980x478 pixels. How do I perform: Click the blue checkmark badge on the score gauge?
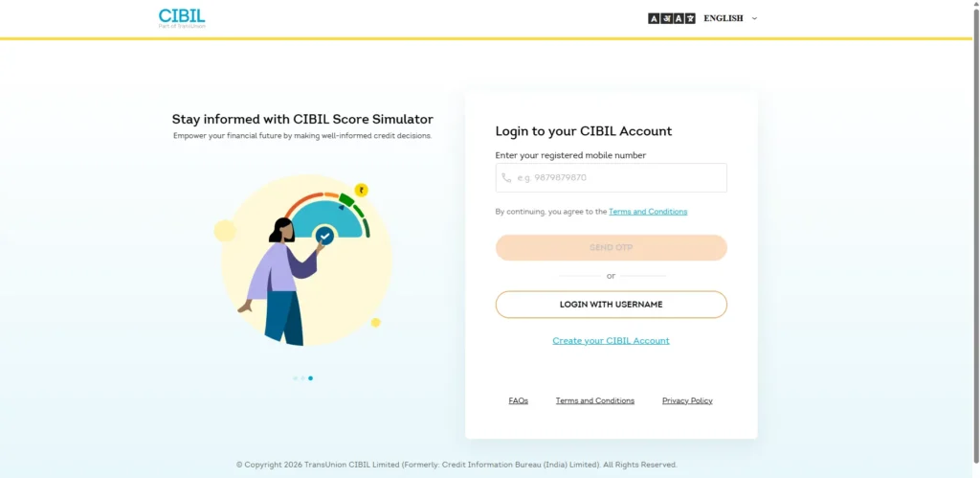coord(324,235)
